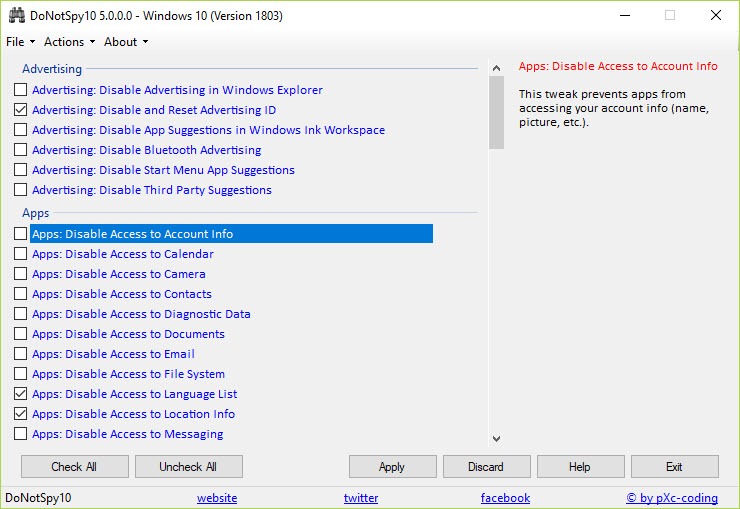Click the scrollbar up arrow
Image resolution: width=740 pixels, height=509 pixels.
tap(496, 68)
